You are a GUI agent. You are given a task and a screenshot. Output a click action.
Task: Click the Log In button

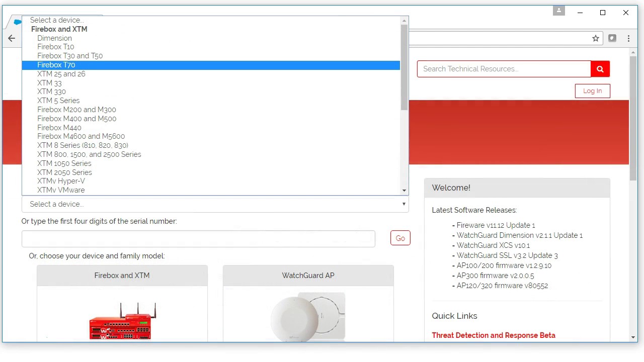tap(593, 91)
